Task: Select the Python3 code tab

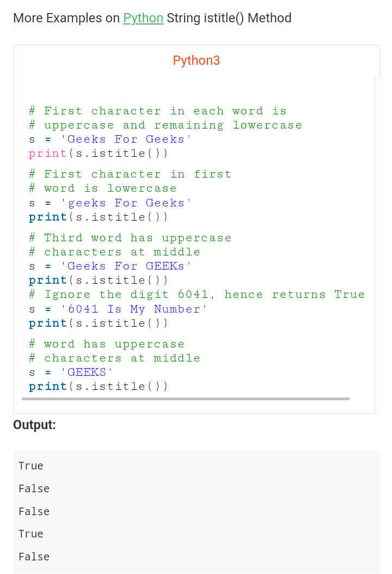Action: [196, 60]
